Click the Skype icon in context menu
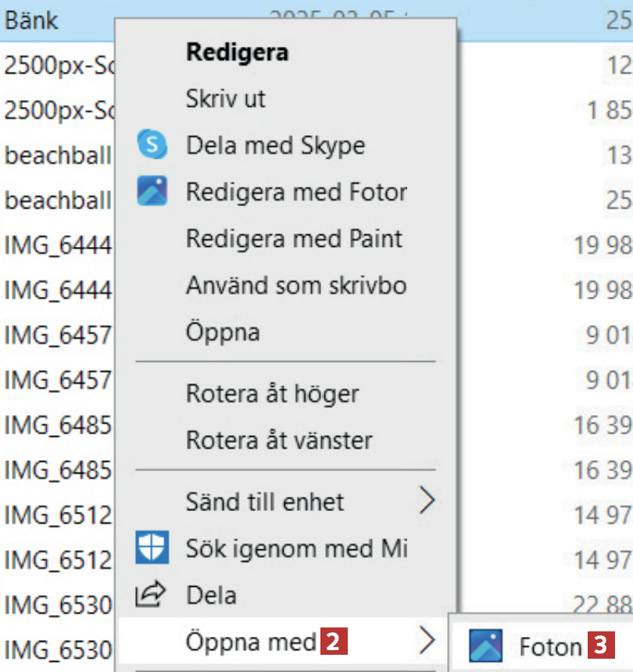The image size is (633, 672). tap(152, 145)
